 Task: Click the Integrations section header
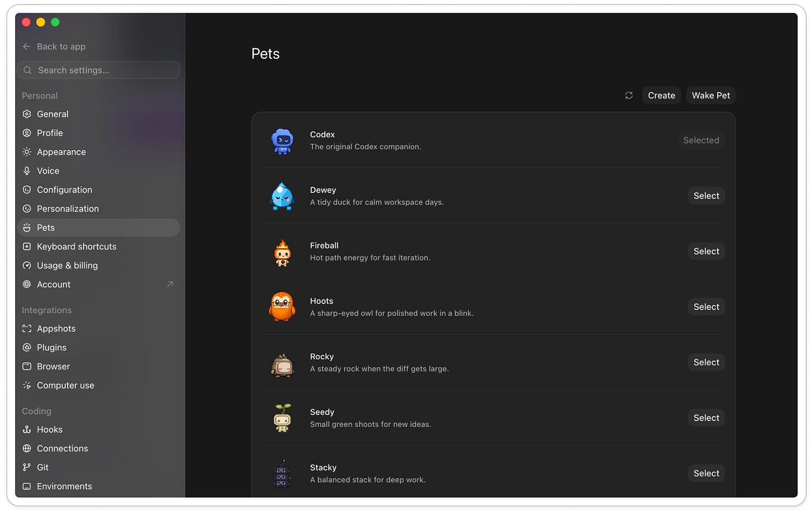pos(47,310)
